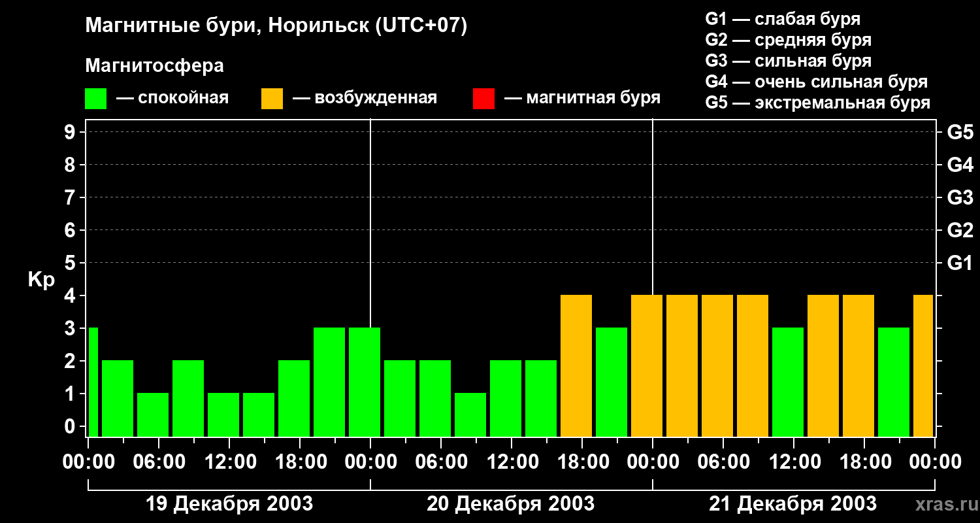Select the '— возбужденная' legend label
Image resolution: width=980 pixels, height=523 pixels.
click(x=365, y=98)
